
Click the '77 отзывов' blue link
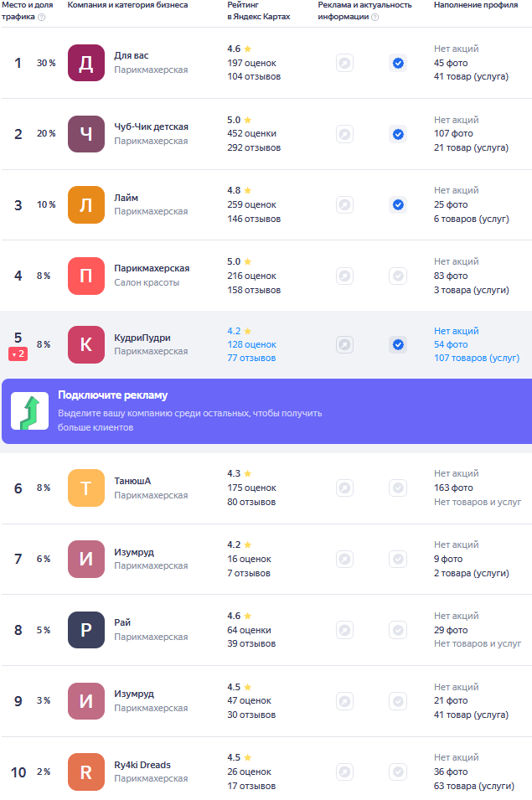tap(251, 358)
